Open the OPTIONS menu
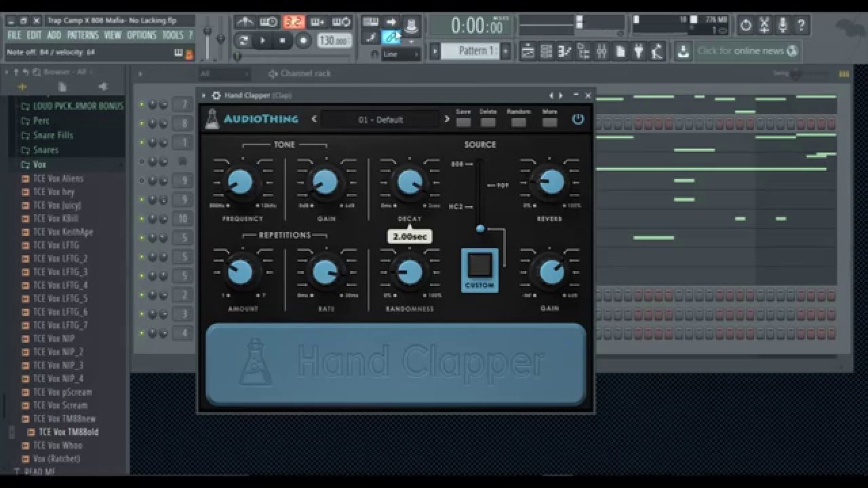868x488 pixels. click(142, 35)
